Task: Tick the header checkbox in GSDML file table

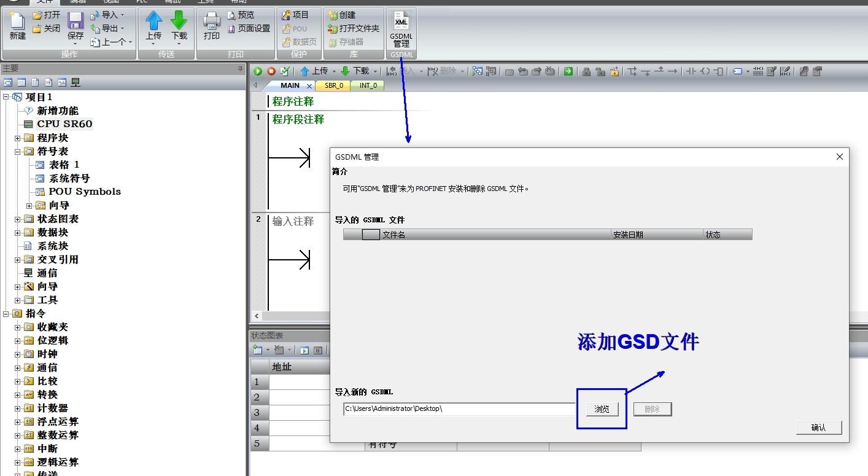Action: 371,234
